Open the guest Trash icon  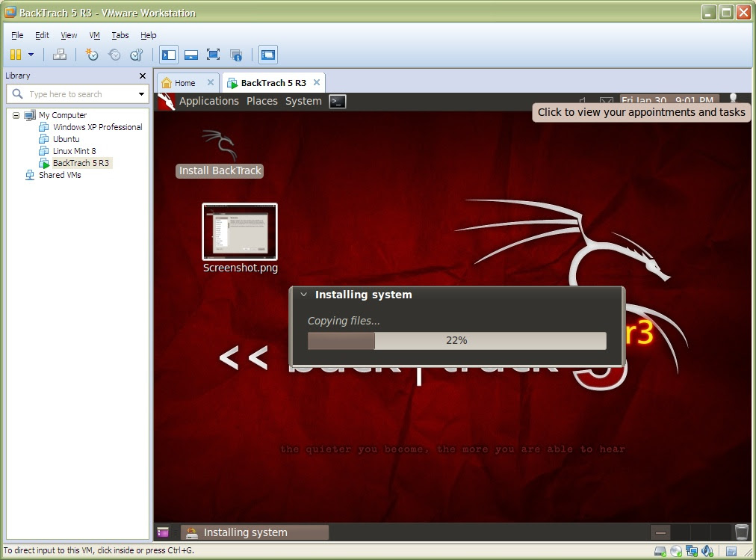pyautogui.click(x=742, y=532)
